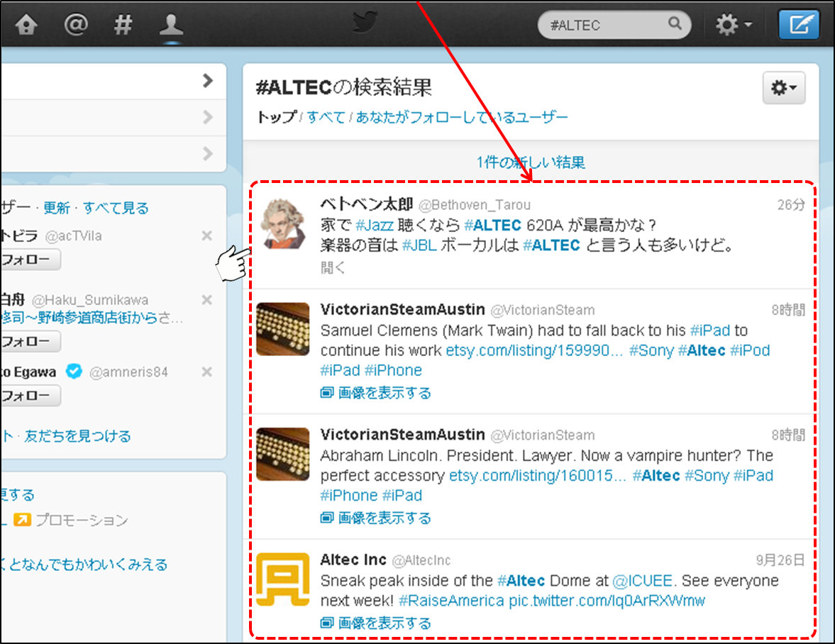This screenshot has height=644, width=835.
Task: Switch to the すべて results tab
Action: [x=326, y=117]
